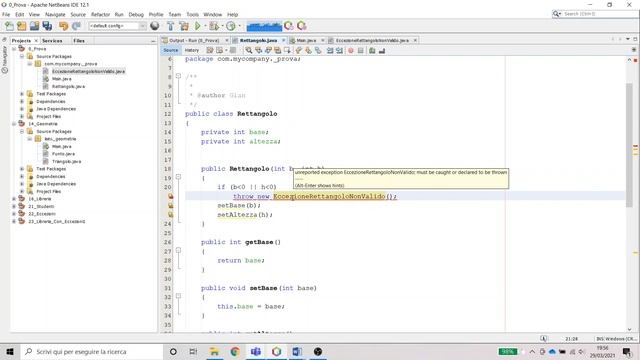Collapse the code fold at line 27

click(178, 251)
